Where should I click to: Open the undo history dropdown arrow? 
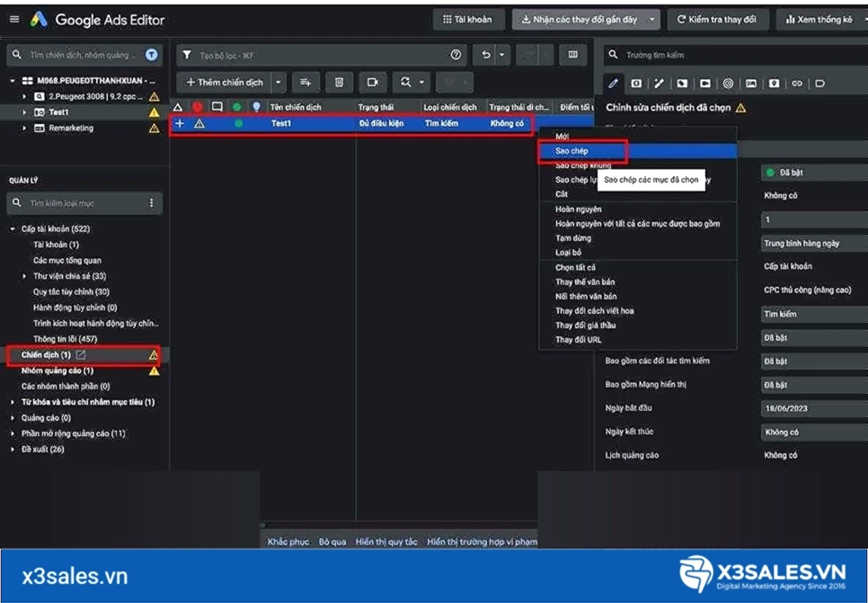tap(502, 55)
